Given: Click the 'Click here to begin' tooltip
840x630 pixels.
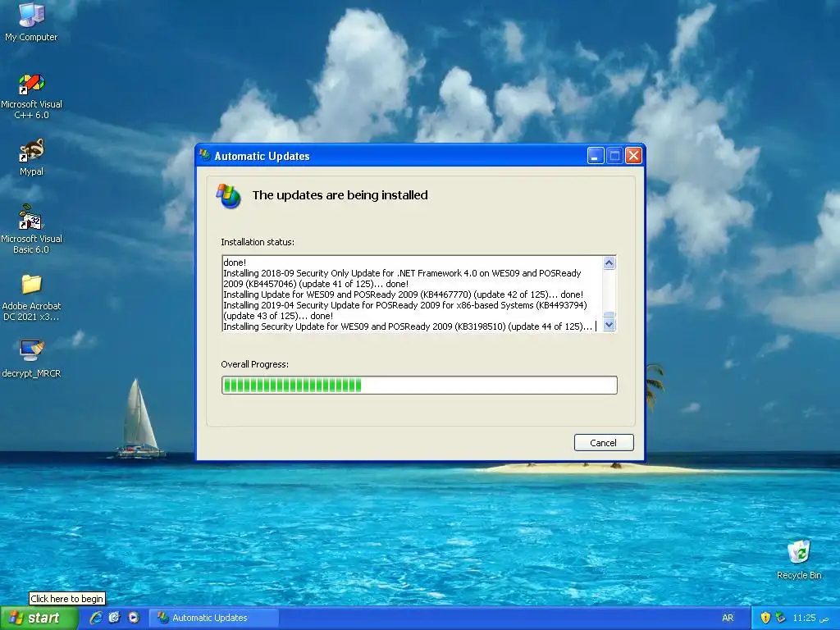Looking at the screenshot, I should point(67,598).
